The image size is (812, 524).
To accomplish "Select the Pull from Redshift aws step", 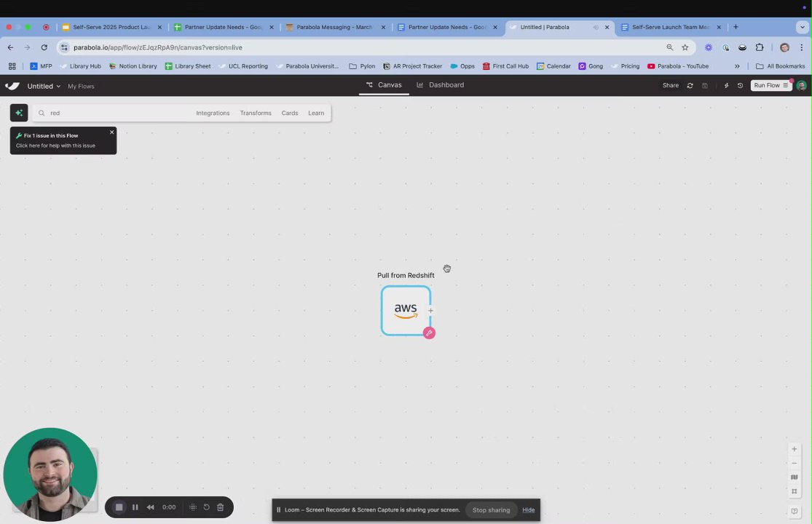I will (406, 310).
